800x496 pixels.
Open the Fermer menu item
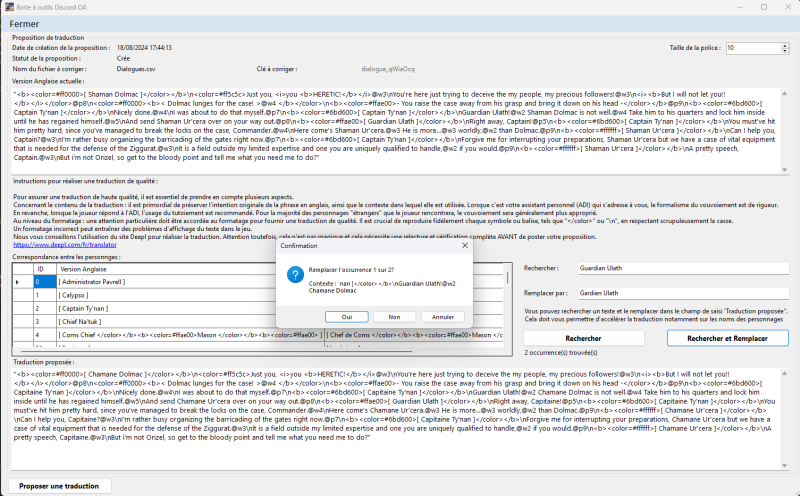24,24
